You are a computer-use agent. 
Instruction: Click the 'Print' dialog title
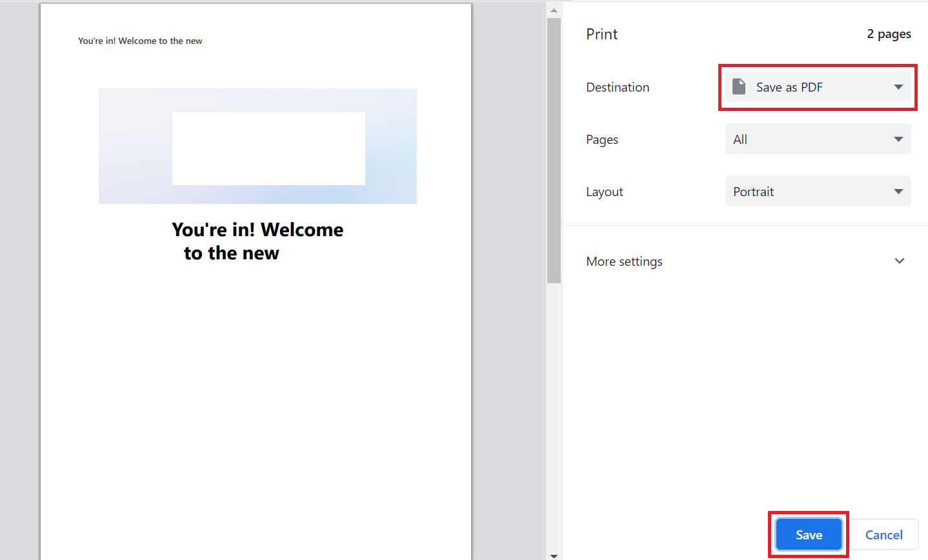(601, 34)
